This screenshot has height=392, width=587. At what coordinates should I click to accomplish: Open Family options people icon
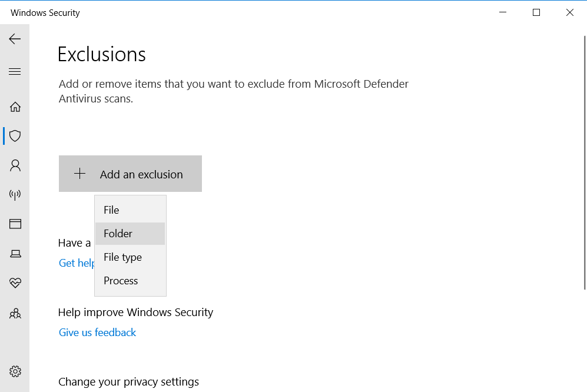[15, 313]
